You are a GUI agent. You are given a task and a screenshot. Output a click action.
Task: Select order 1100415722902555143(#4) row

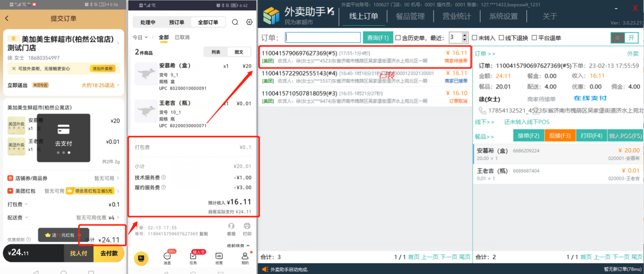tap(364, 77)
